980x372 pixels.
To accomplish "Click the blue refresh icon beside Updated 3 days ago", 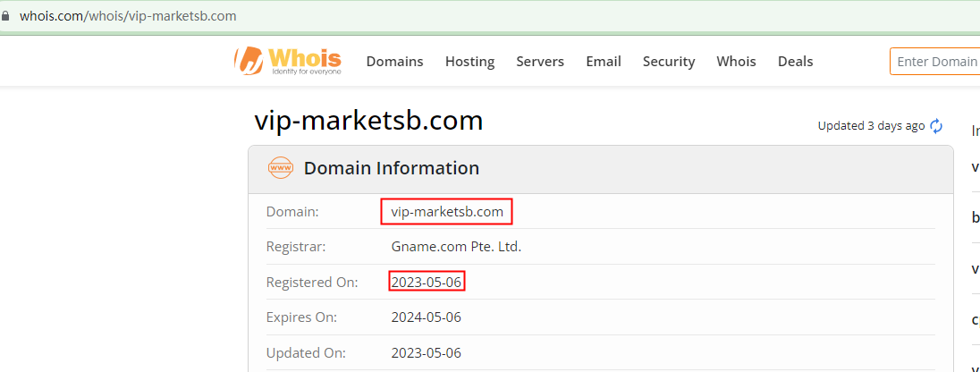I will click(937, 126).
